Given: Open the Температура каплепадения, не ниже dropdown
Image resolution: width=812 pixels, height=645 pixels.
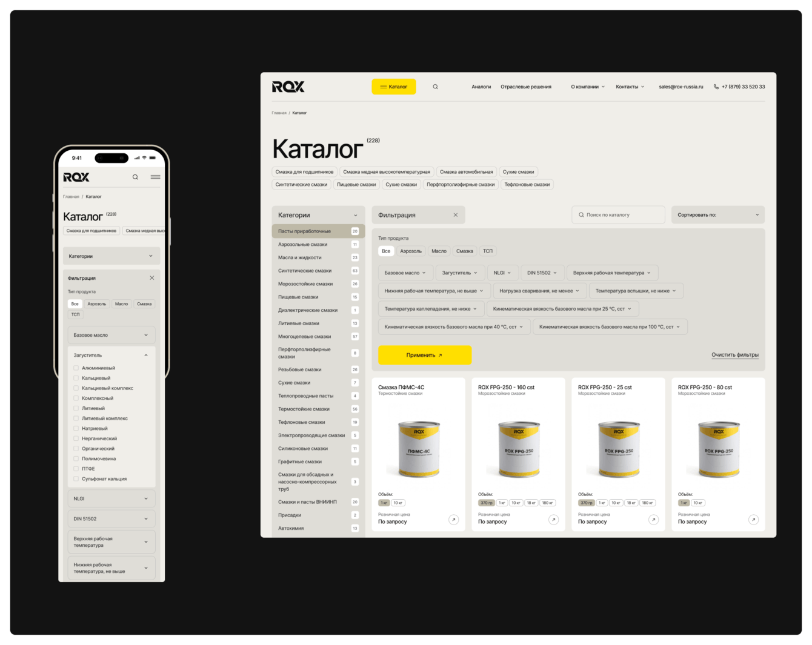Looking at the screenshot, I should coord(431,309).
